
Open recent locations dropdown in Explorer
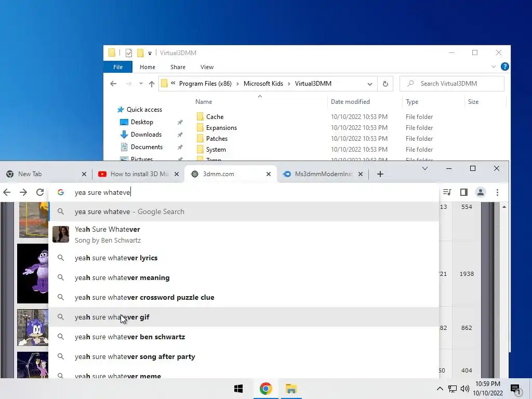coord(141,84)
